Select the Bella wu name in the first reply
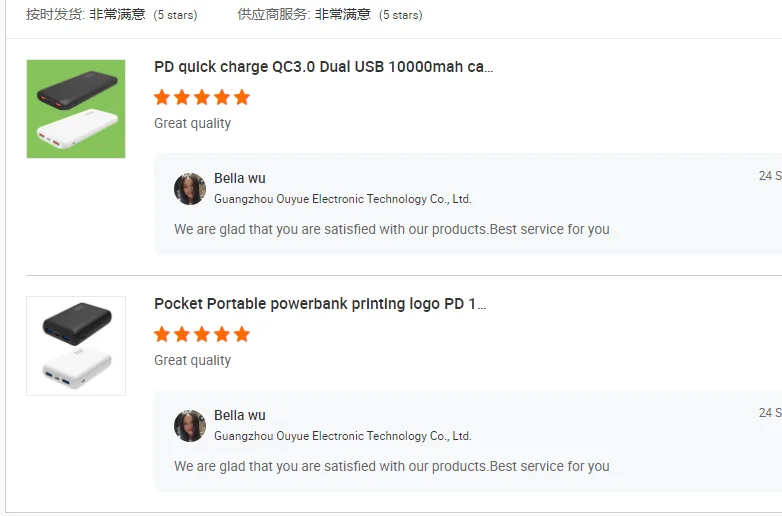The image size is (782, 516). tap(240, 179)
